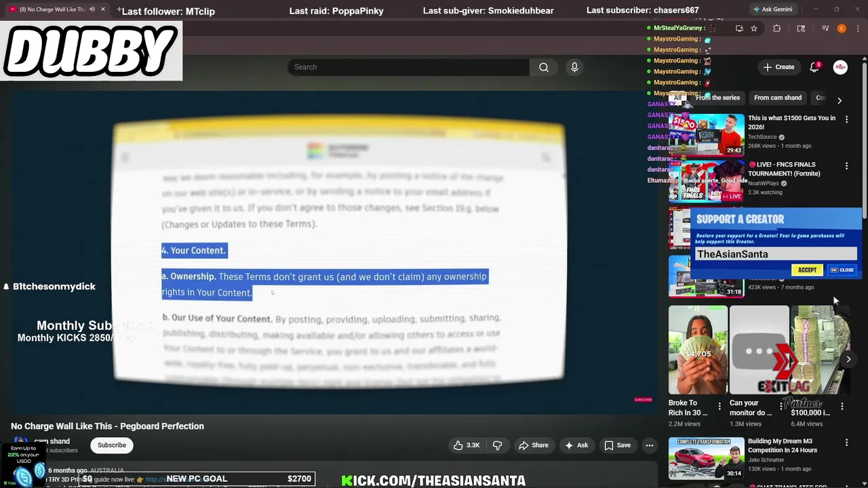This screenshot has width=868, height=488.
Task: Open Chrome media control icon
Action: (x=825, y=28)
